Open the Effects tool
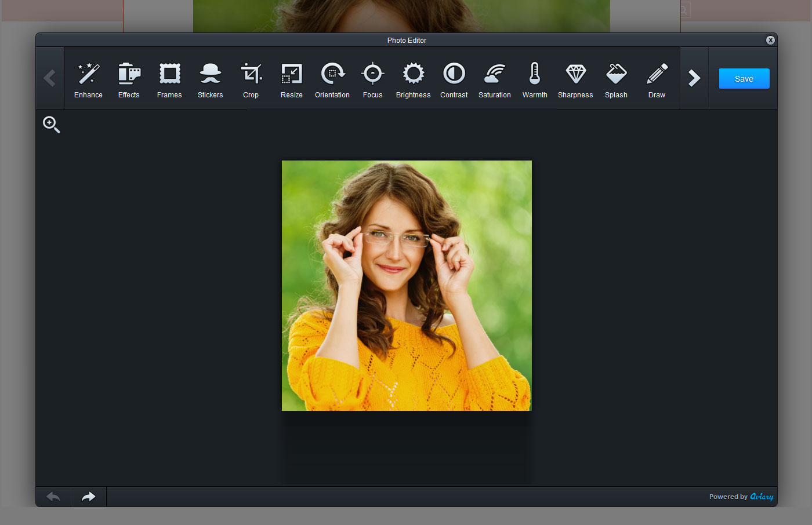 point(129,79)
